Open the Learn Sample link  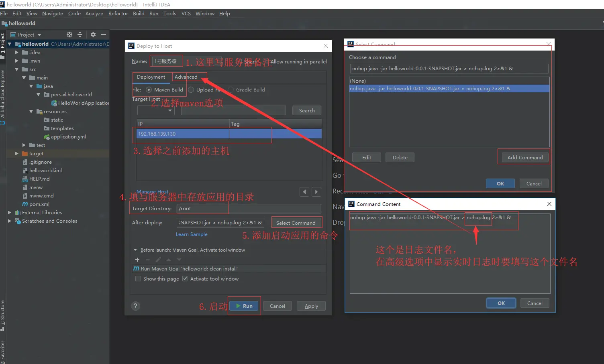(x=192, y=234)
